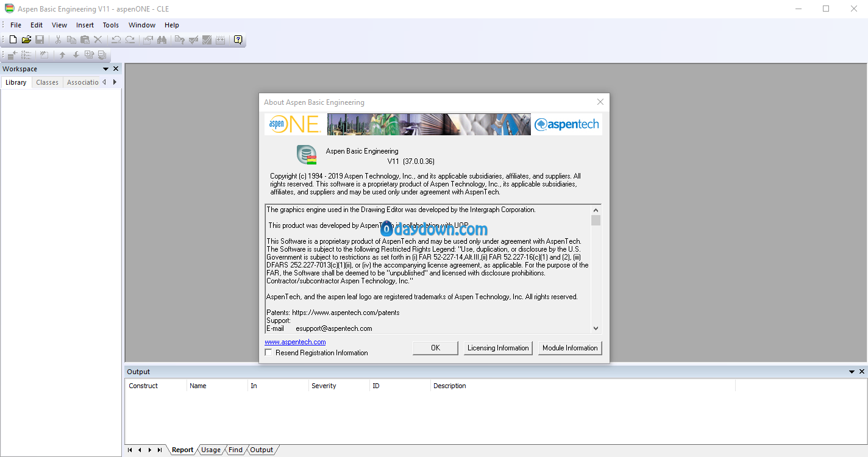Click the Redo arrow icon
The width and height of the screenshot is (868, 457).
tap(130, 40)
